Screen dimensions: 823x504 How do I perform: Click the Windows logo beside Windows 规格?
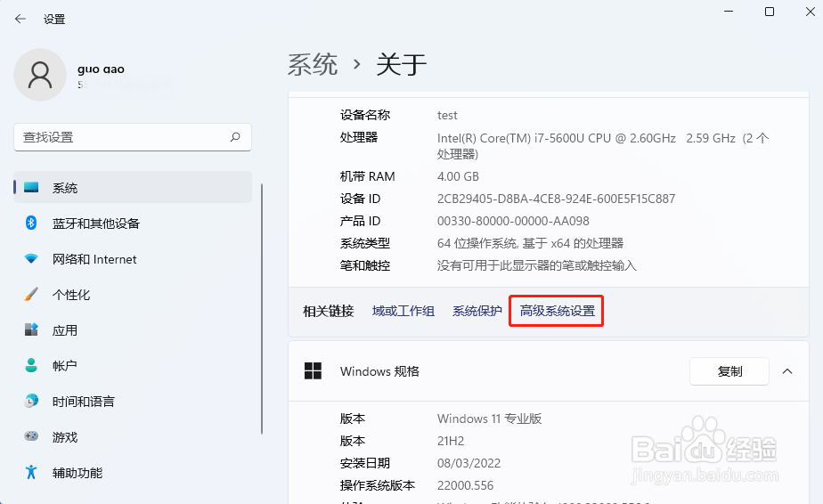coord(313,370)
